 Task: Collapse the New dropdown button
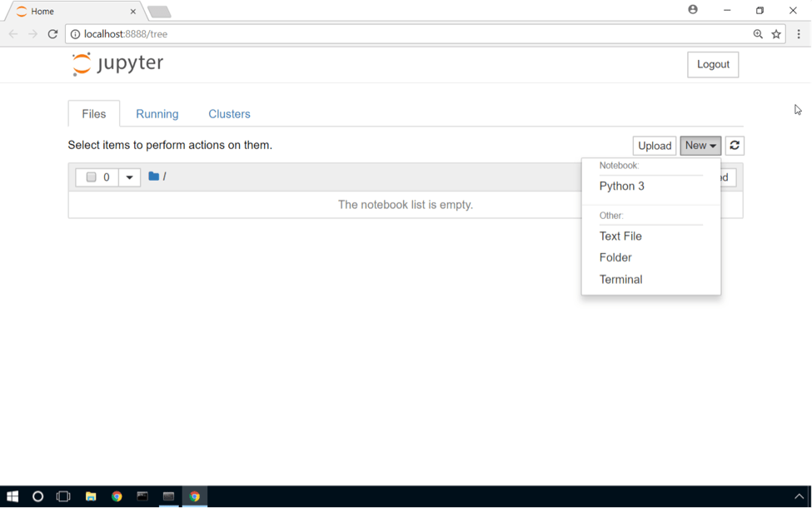pyautogui.click(x=700, y=146)
